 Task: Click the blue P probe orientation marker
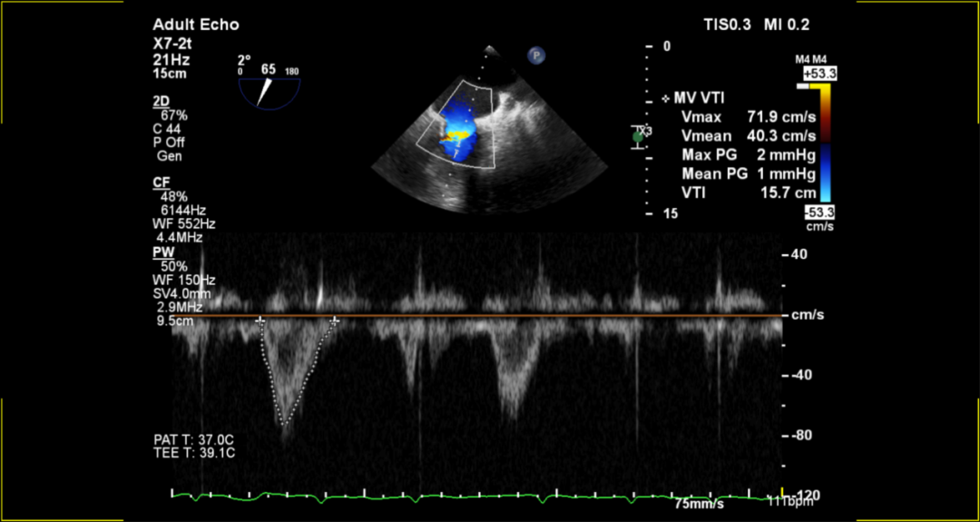[x=538, y=56]
